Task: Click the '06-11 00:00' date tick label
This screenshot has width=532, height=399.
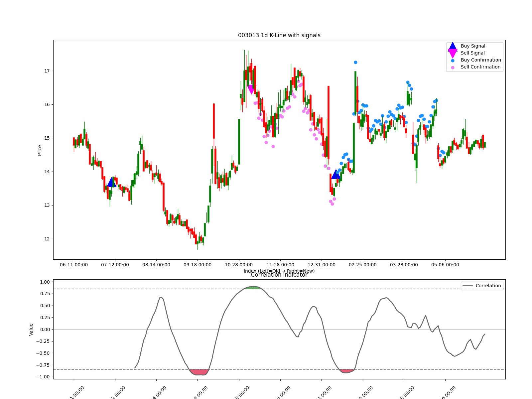Action: coord(74,265)
